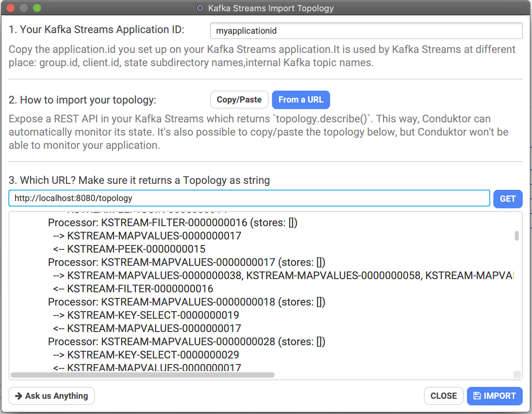The width and height of the screenshot is (532, 414).
Task: Select the Copy/Paste import mode
Action: pyautogui.click(x=239, y=100)
